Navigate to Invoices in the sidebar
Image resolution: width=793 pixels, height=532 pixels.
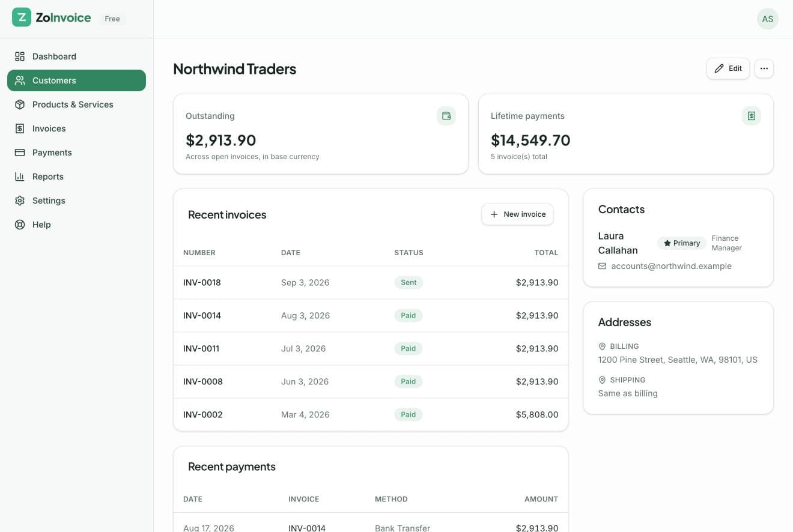tap(76, 128)
